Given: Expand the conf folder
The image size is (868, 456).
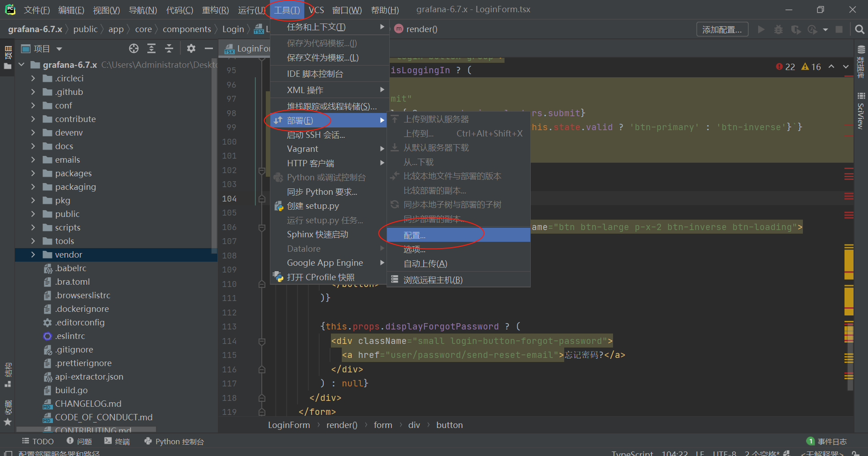Looking at the screenshot, I should [33, 105].
